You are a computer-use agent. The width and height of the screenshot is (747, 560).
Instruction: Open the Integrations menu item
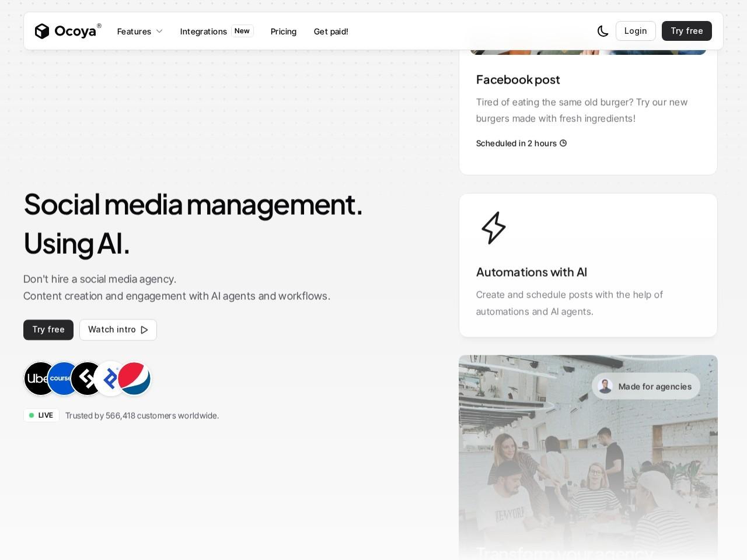point(204,32)
